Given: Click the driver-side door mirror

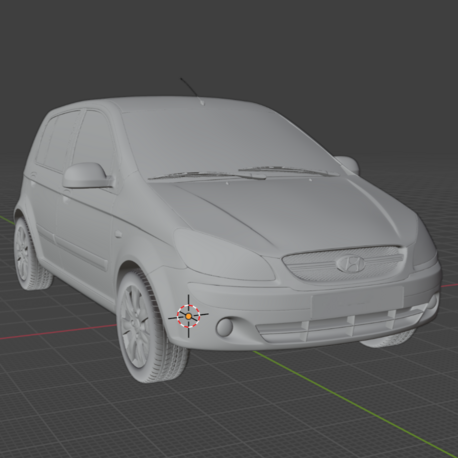Looking at the screenshot, I should pyautogui.click(x=88, y=176).
